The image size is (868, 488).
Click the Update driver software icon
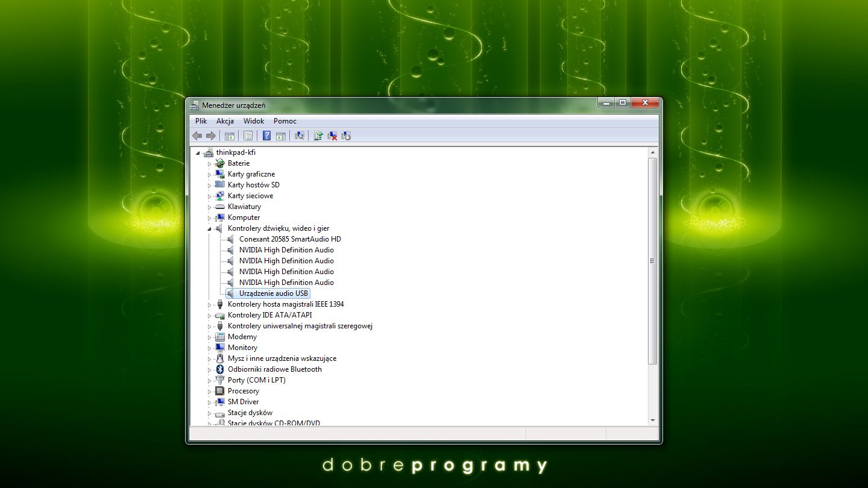click(318, 136)
